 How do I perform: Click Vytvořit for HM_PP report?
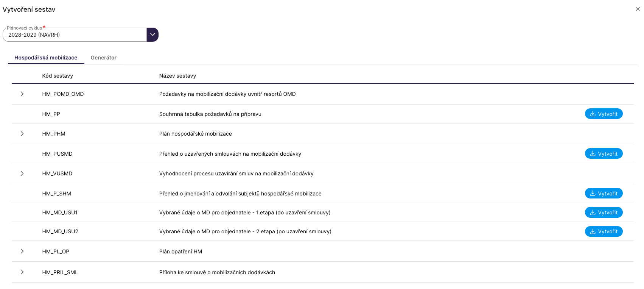[x=604, y=114]
